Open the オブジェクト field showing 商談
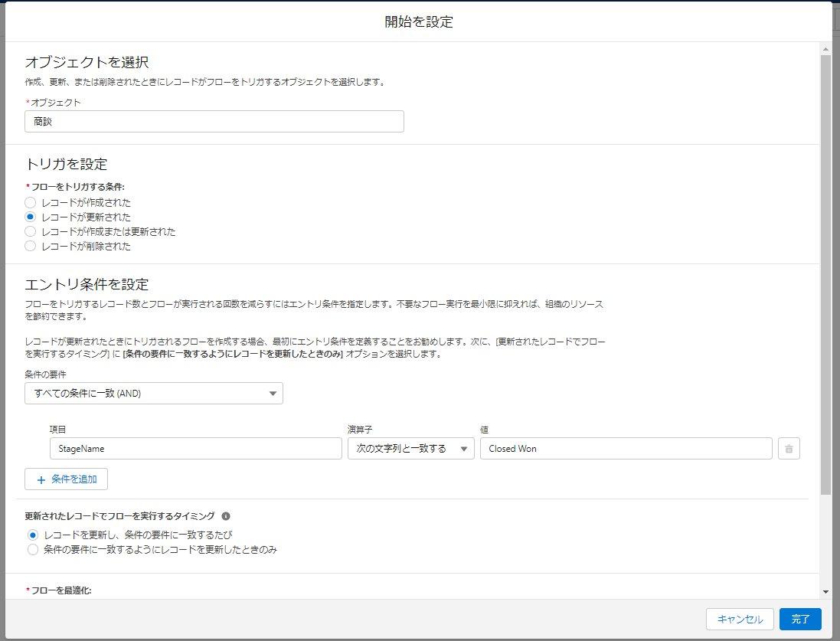Viewport: 840px width, 641px height. coord(214,121)
